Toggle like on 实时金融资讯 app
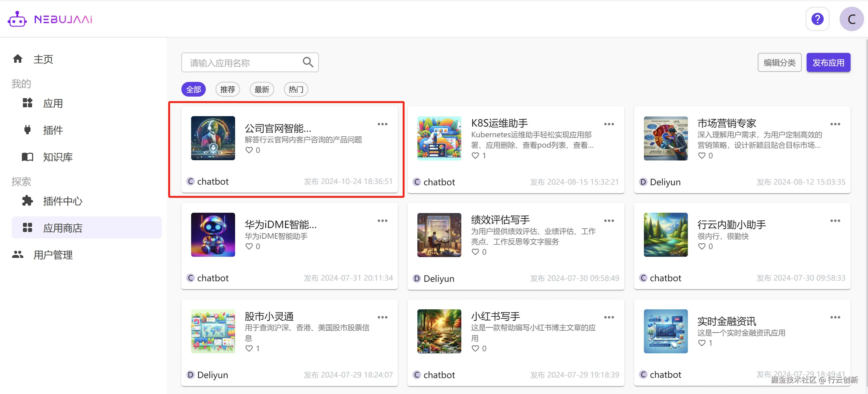Screen dimensions: 868x394 pyautogui.click(x=702, y=343)
